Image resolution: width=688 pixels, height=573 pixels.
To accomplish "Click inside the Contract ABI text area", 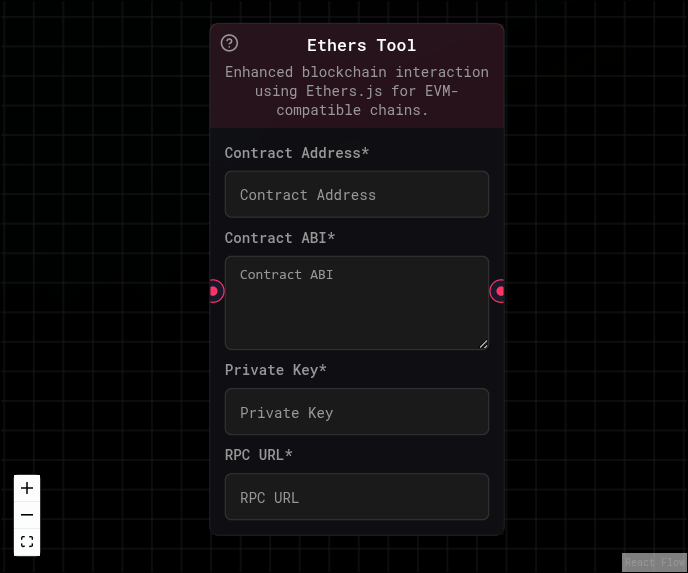I will (357, 303).
